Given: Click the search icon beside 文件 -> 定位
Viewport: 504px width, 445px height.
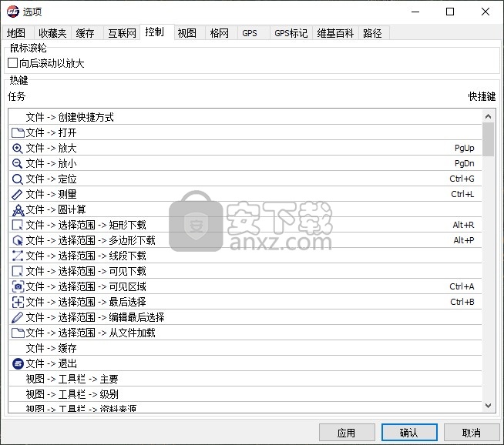Looking at the screenshot, I should click(18, 179).
